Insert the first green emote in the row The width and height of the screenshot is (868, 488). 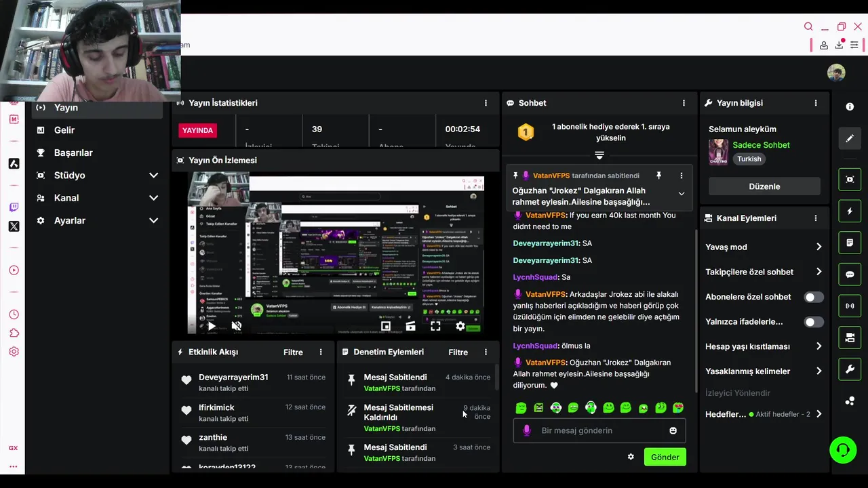click(x=521, y=408)
